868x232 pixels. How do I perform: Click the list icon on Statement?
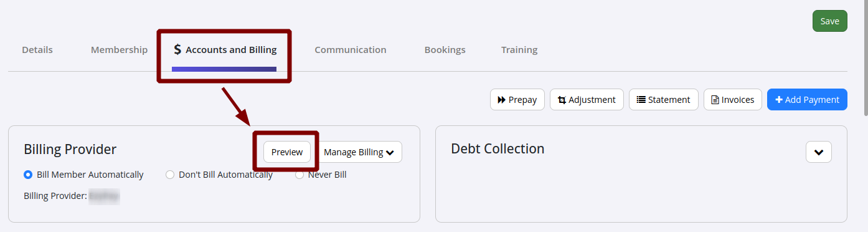coord(641,100)
